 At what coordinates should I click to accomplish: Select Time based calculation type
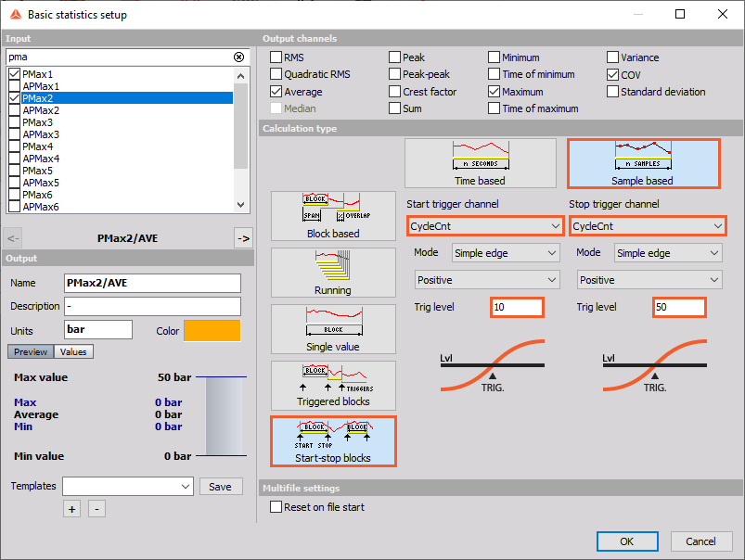pyautogui.click(x=480, y=163)
